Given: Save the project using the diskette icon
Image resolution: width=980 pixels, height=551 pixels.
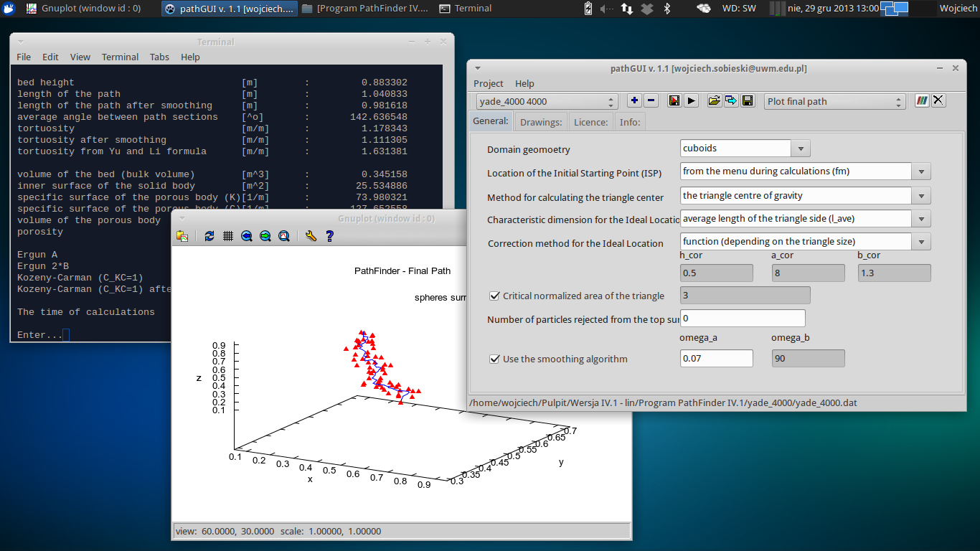Looking at the screenshot, I should coord(748,100).
